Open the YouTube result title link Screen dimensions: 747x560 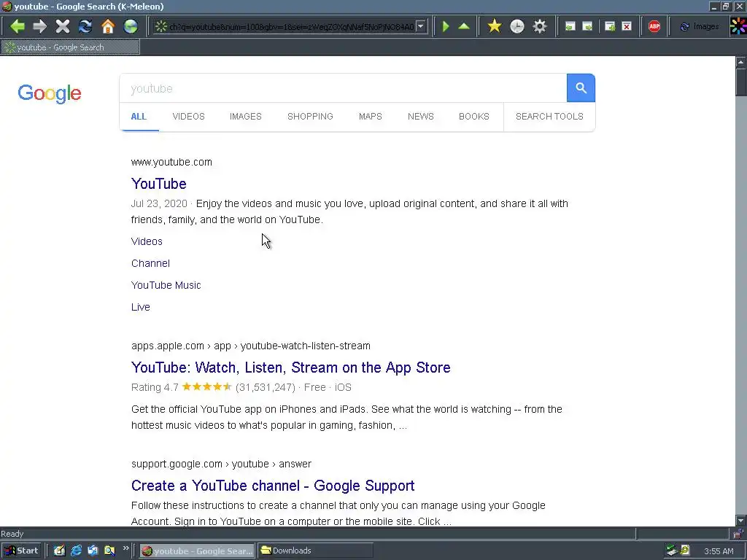pyautogui.click(x=158, y=184)
